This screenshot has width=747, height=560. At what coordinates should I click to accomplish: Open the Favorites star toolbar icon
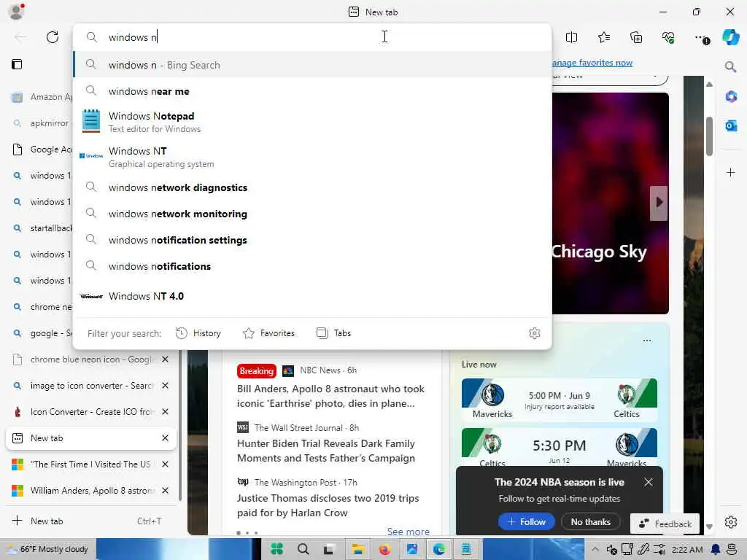(x=603, y=37)
